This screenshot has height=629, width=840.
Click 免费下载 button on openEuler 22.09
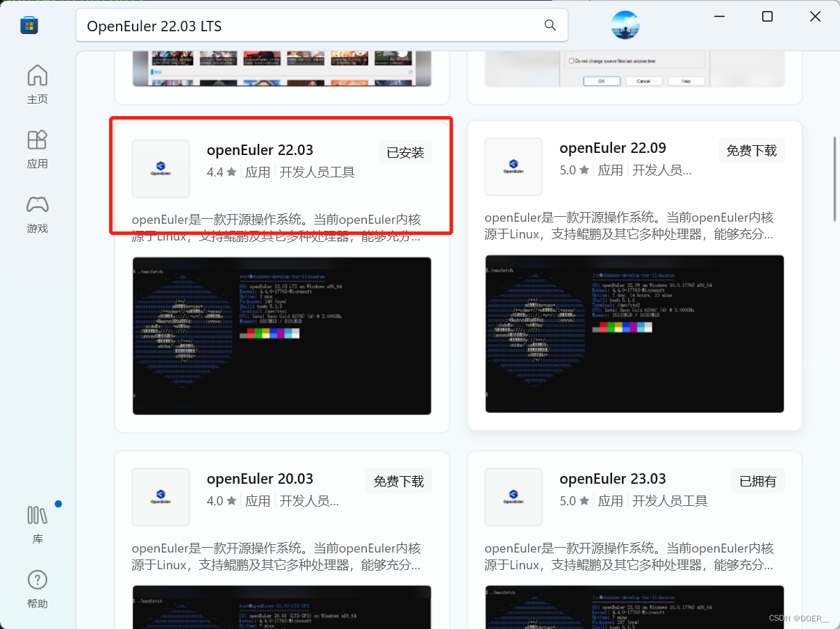pyautogui.click(x=751, y=150)
